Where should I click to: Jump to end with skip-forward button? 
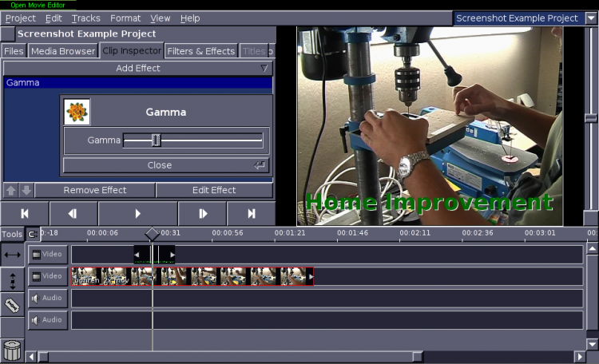click(252, 213)
